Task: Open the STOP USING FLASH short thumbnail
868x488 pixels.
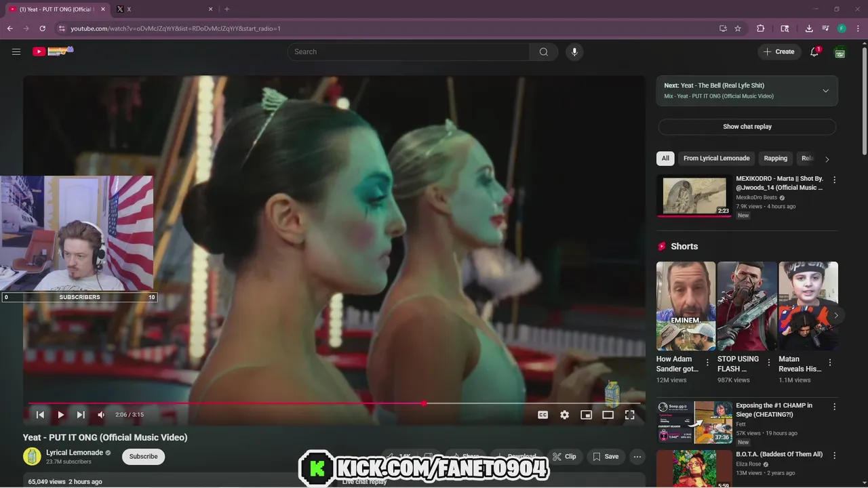Action: pyautogui.click(x=747, y=306)
